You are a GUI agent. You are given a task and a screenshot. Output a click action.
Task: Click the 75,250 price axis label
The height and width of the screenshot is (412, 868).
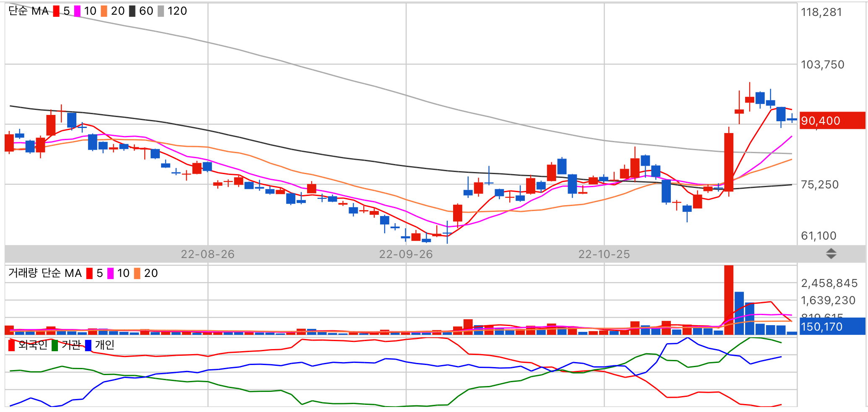point(820,185)
